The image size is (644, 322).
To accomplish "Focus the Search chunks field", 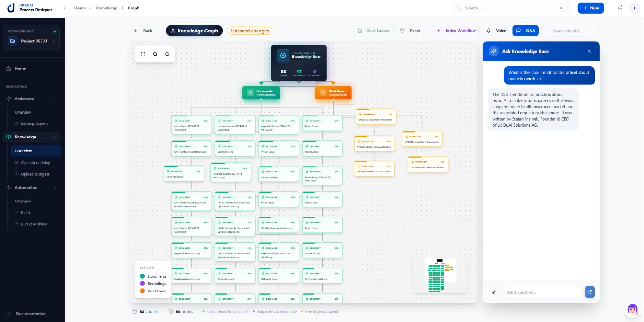I will [x=570, y=31].
